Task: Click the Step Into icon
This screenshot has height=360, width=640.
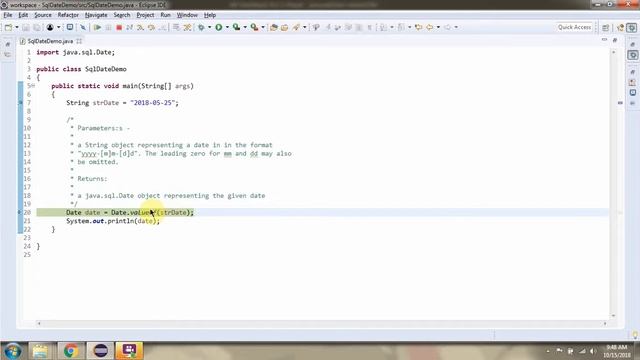Action: tap(140, 27)
